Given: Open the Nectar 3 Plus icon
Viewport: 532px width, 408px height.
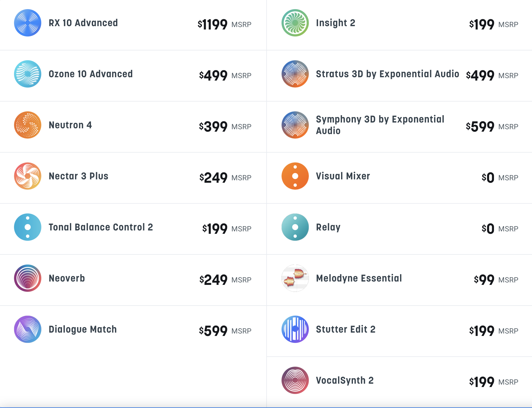Looking at the screenshot, I should 28,176.
